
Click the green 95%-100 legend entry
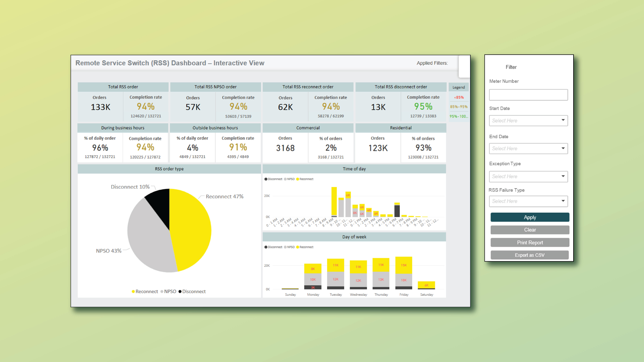(x=459, y=116)
